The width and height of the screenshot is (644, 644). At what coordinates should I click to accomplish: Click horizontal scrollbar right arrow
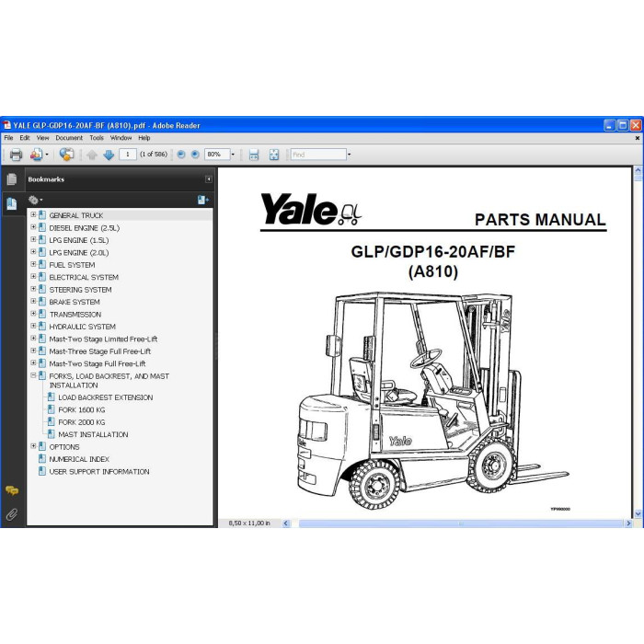pos(628,523)
